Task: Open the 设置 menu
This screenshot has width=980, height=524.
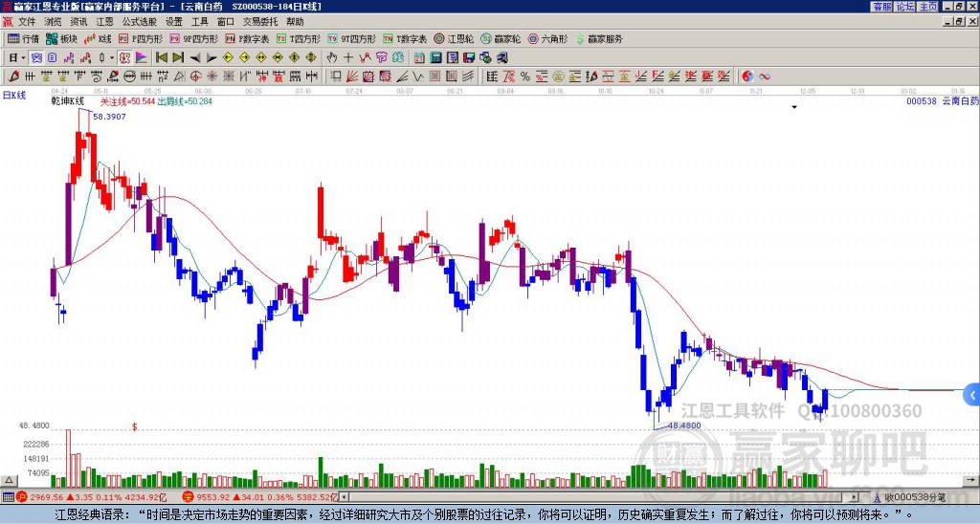Action: point(174,22)
